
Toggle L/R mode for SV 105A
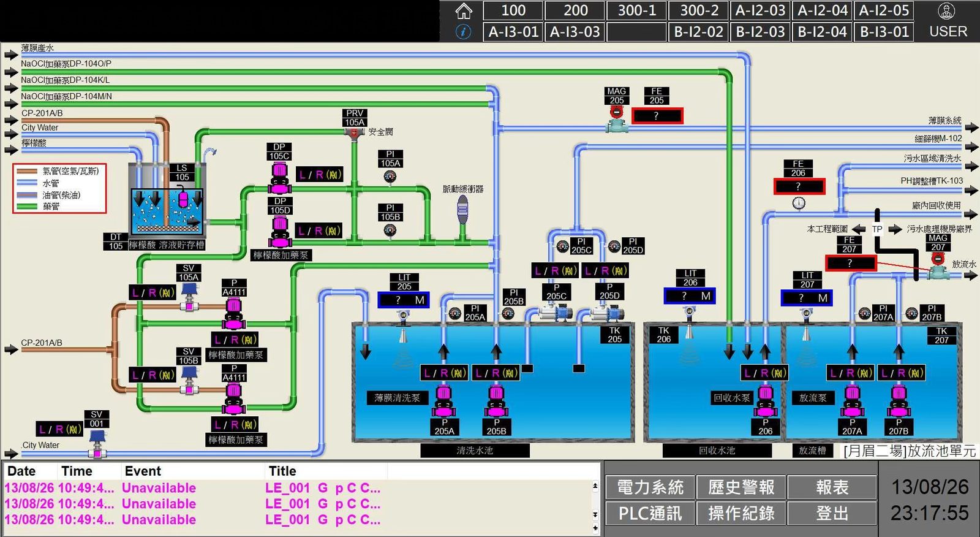153,293
